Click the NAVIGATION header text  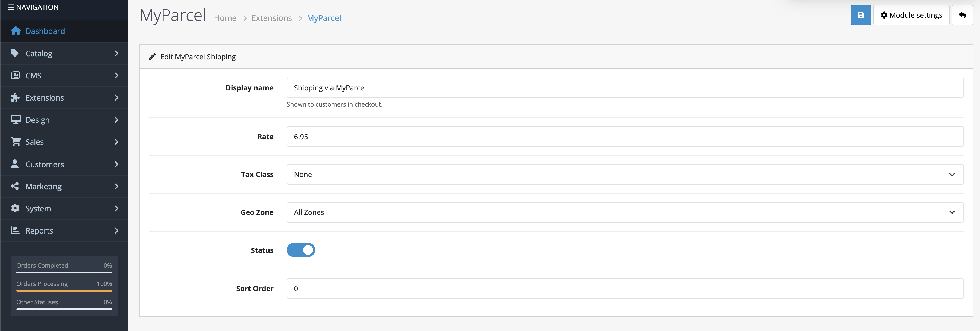37,7
